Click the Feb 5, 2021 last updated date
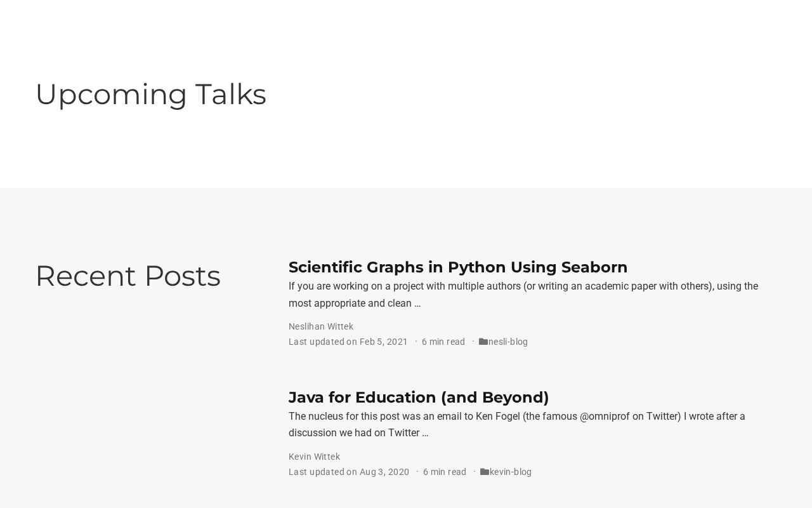 tap(383, 342)
